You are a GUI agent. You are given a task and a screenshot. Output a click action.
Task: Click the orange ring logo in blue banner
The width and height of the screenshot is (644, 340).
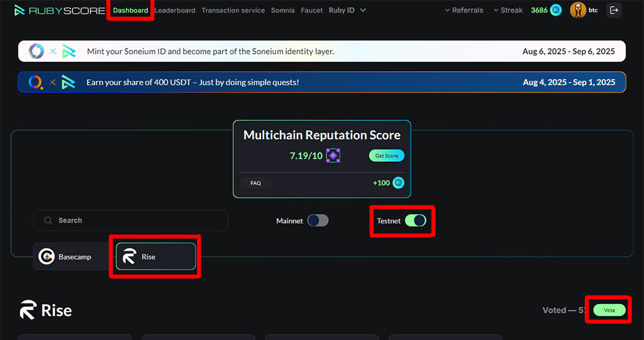[35, 82]
